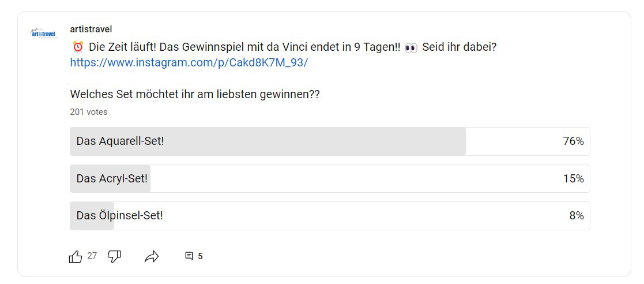Click the 76% result of Aquarell-Set
The image size is (644, 284).
pos(573,141)
